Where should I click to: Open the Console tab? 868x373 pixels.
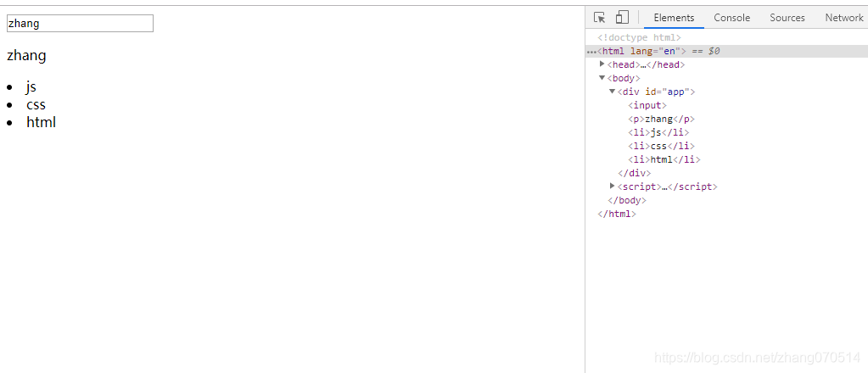coord(732,18)
